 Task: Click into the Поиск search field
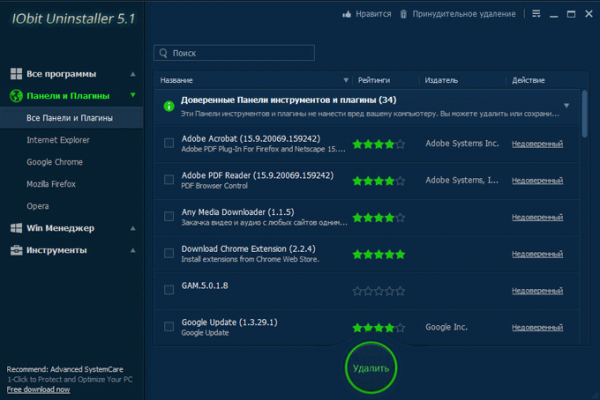pyautogui.click(x=234, y=53)
